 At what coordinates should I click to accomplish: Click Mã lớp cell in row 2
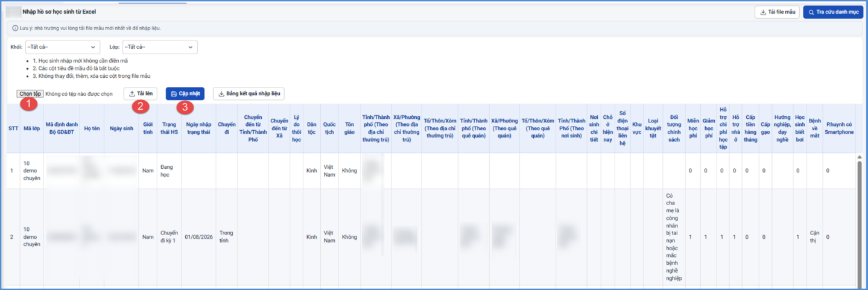(31, 237)
